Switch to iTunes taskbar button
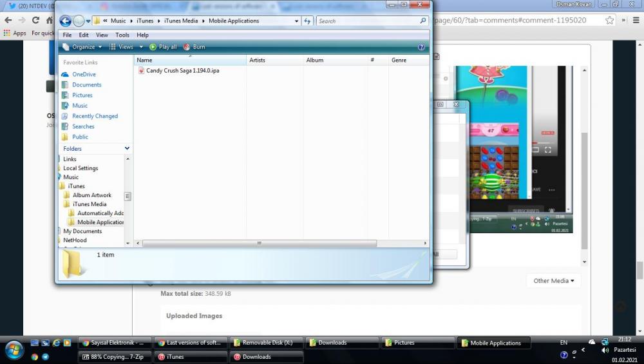The image size is (644, 364). click(191, 357)
